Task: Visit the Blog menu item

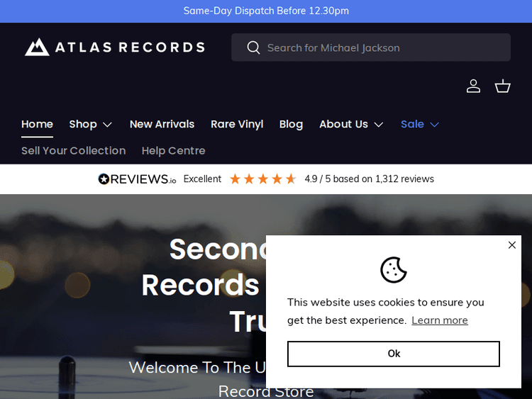Action: point(291,124)
